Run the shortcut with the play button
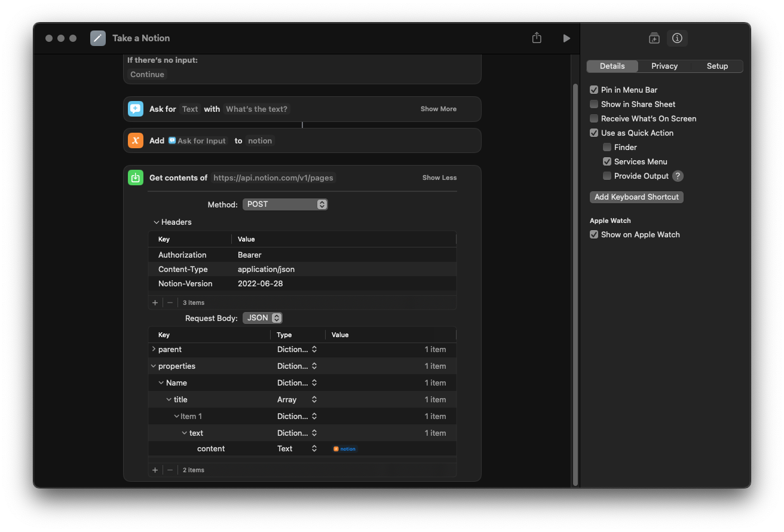The width and height of the screenshot is (784, 532). (x=566, y=38)
